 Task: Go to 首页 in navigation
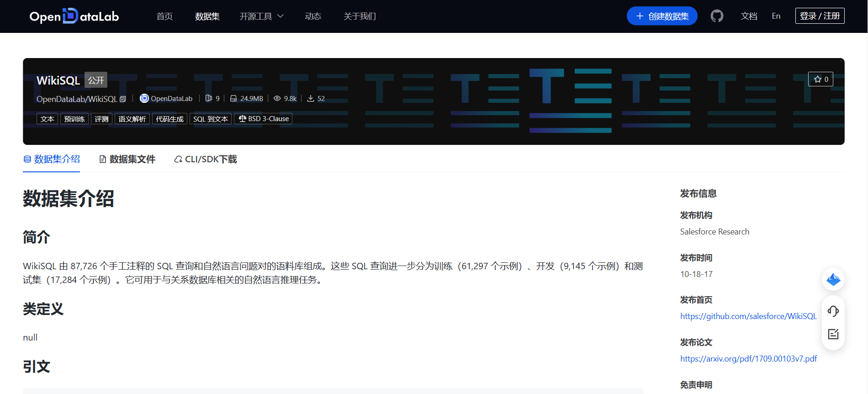coord(164,16)
